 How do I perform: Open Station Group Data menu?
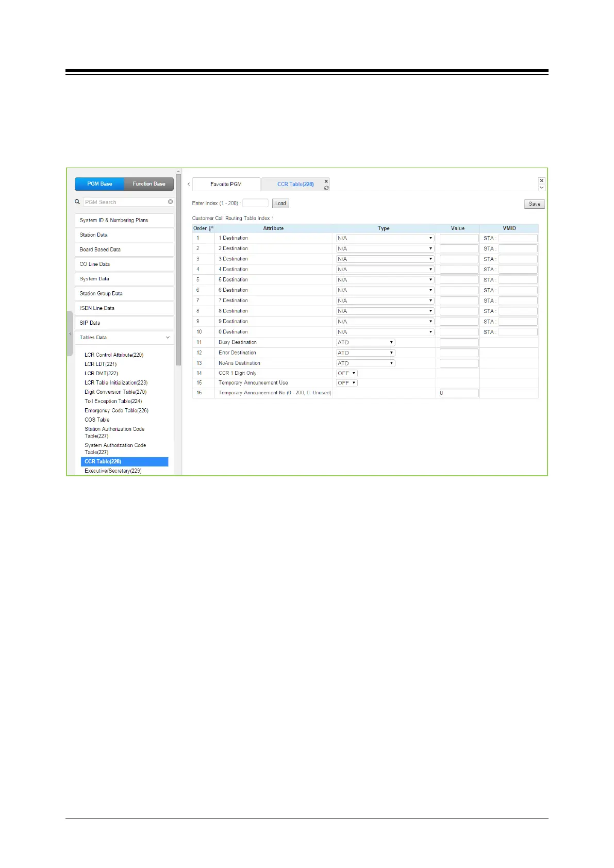coord(124,294)
